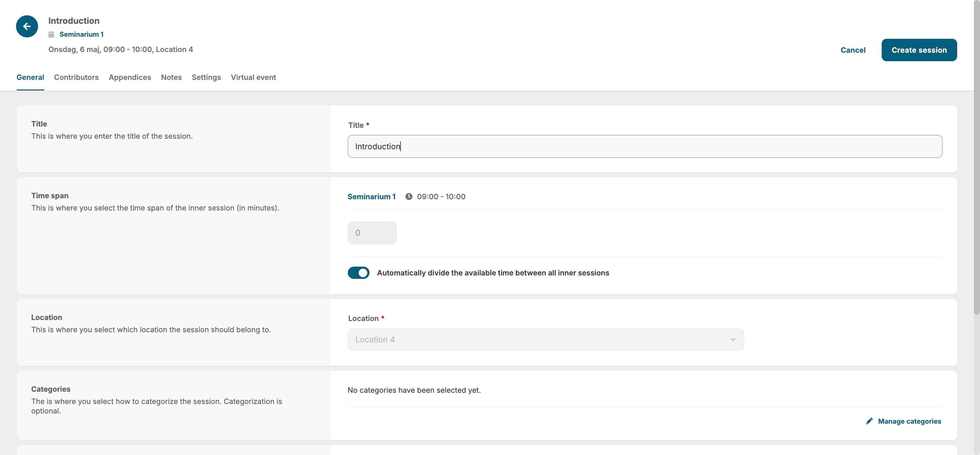Select the Virtual event tab
Screen dimensions: 980x455
pyautogui.click(x=254, y=78)
